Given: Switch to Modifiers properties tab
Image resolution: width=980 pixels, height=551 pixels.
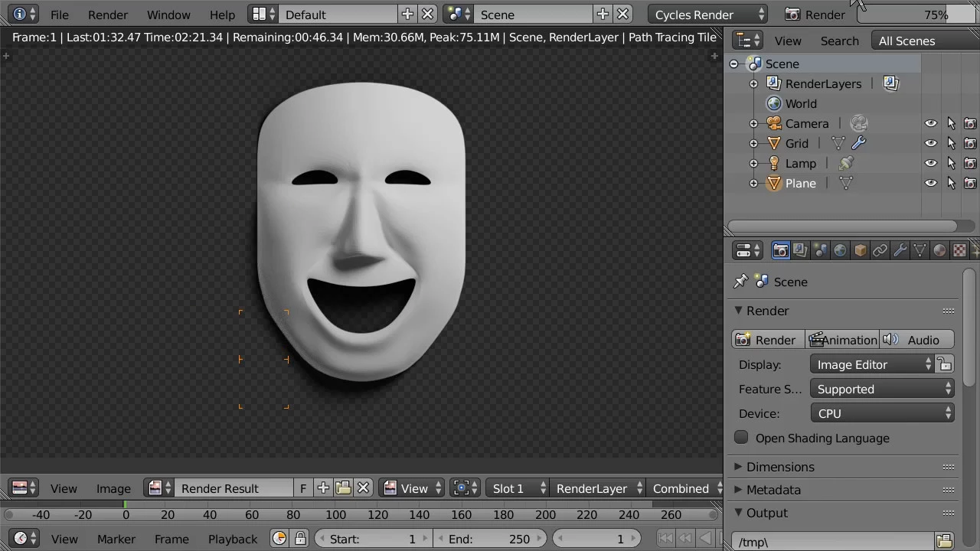Looking at the screenshot, I should tap(900, 250).
